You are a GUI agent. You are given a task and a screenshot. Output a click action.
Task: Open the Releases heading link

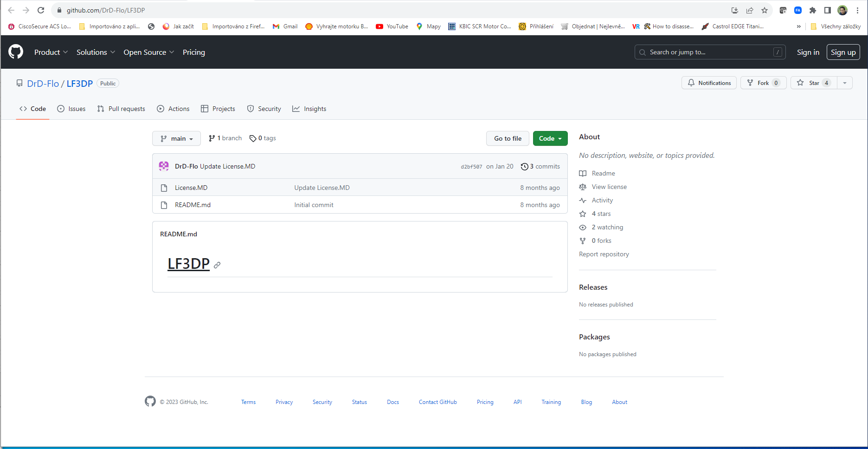coord(593,287)
